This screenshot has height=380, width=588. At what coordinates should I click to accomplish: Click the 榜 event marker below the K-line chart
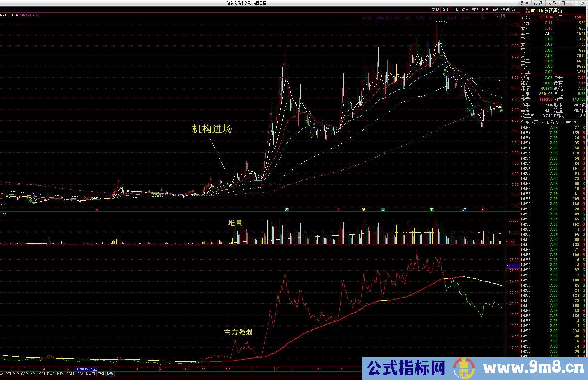coord(363,209)
